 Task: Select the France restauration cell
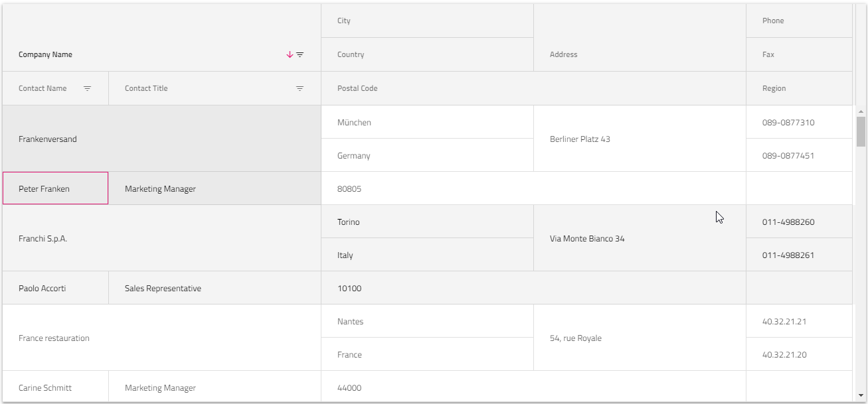161,338
